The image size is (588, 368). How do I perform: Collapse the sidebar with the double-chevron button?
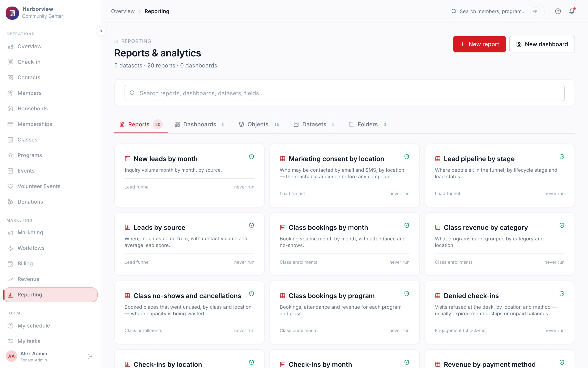101,31
